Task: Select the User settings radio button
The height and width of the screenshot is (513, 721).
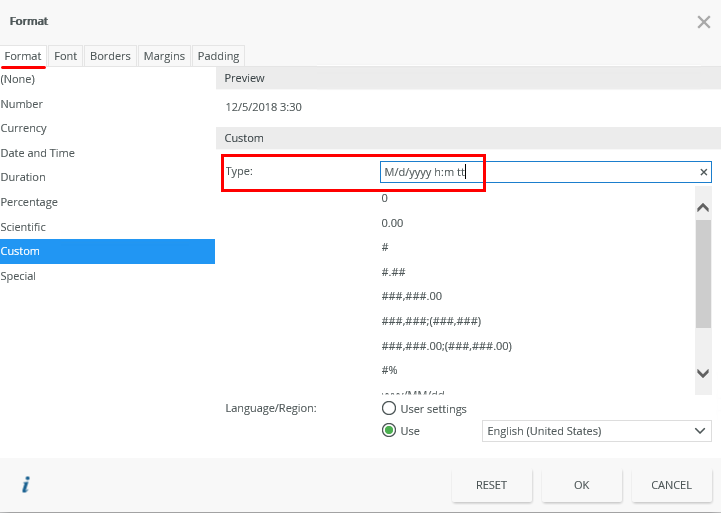Action: point(389,409)
